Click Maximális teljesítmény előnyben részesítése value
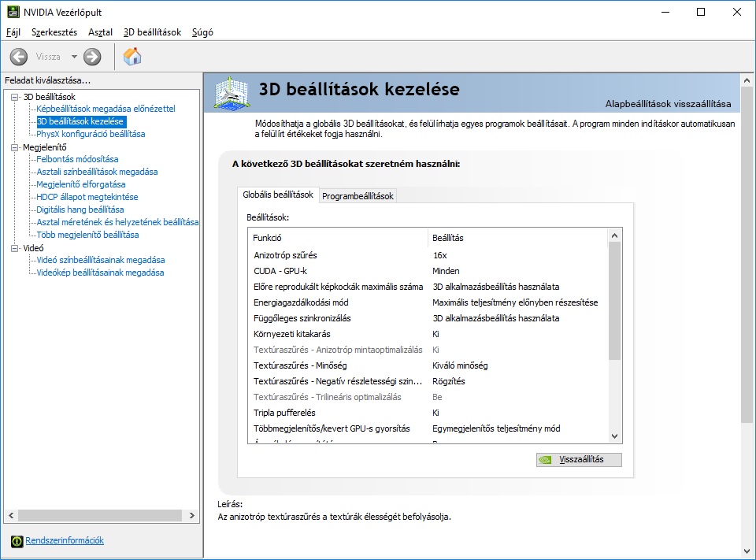 coord(515,302)
